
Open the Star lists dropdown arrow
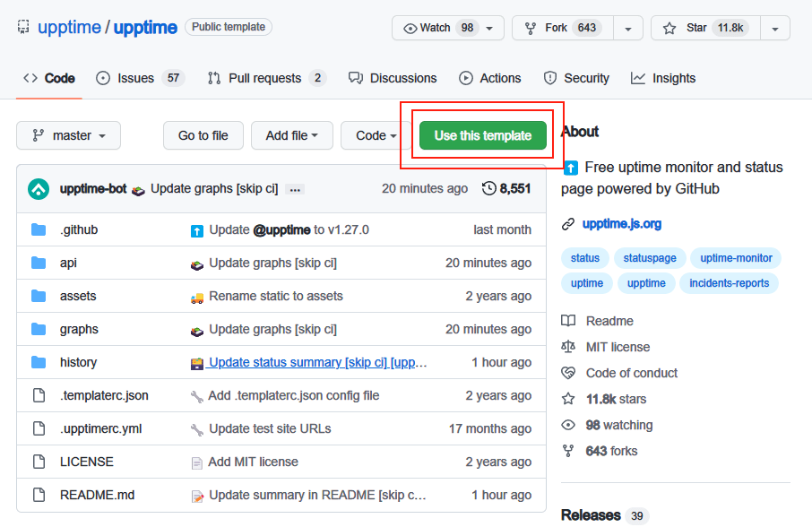pyautogui.click(x=775, y=28)
